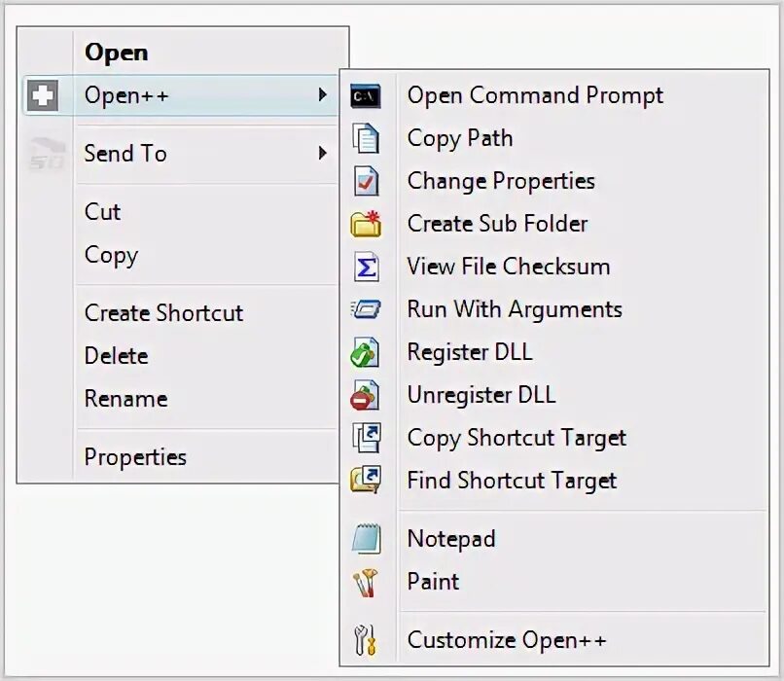The width and height of the screenshot is (784, 681).
Task: Click the sigma View File Checksum icon
Action: [367, 267]
